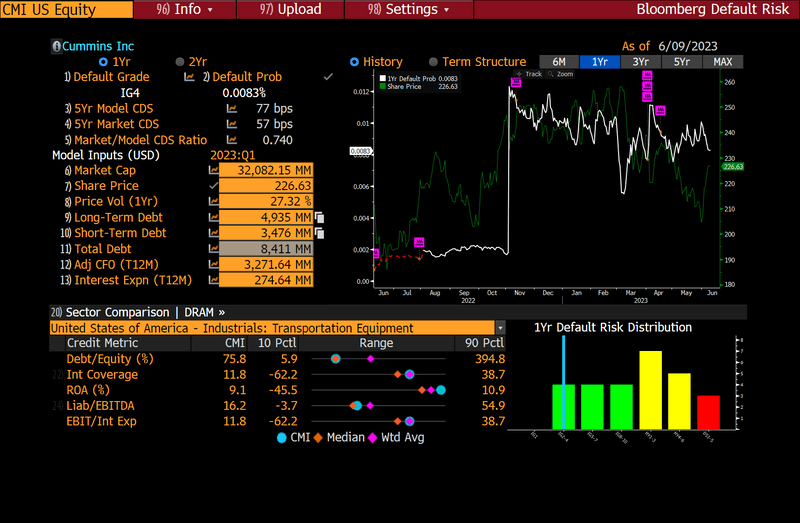Click the Share Price value field

[265, 186]
